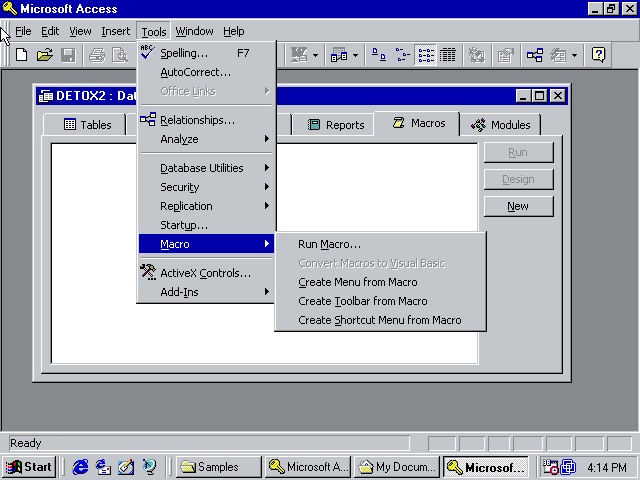
Task: Click the New macro button
Action: pyautogui.click(x=518, y=206)
